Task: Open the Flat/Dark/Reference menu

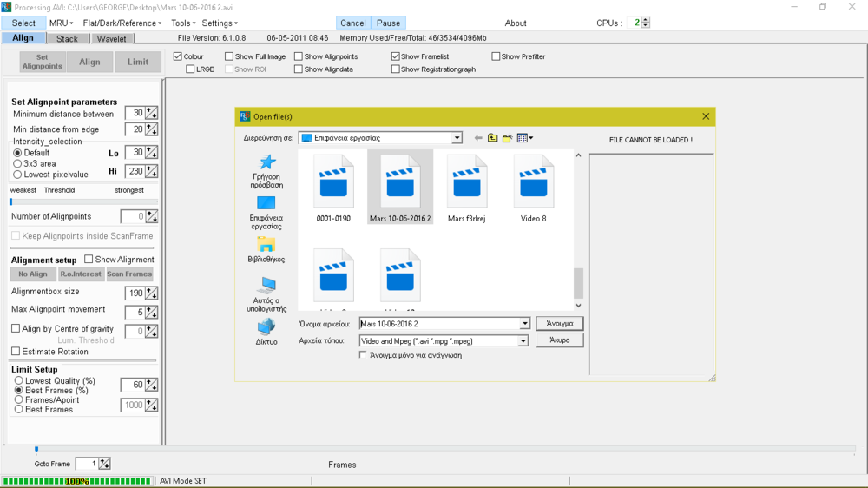Action: (122, 23)
